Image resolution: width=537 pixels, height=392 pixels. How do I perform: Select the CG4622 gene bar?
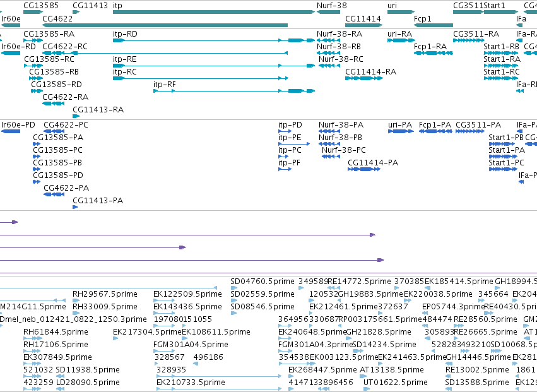click(x=165, y=25)
